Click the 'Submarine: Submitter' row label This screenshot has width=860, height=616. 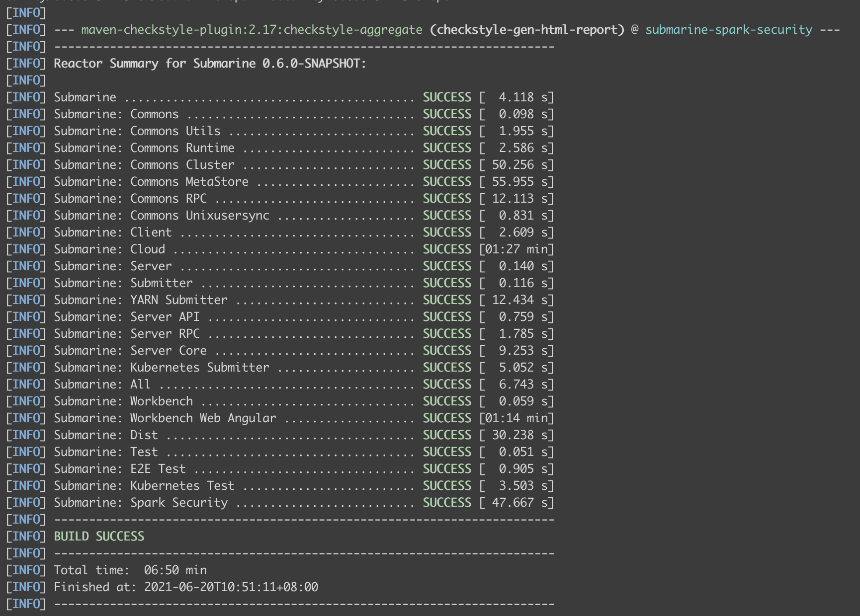tap(123, 283)
